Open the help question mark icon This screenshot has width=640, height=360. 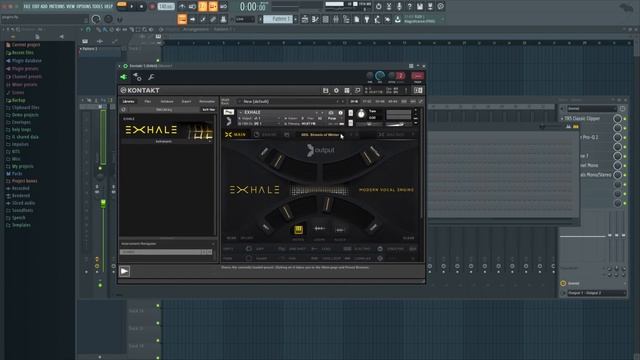[409, 7]
